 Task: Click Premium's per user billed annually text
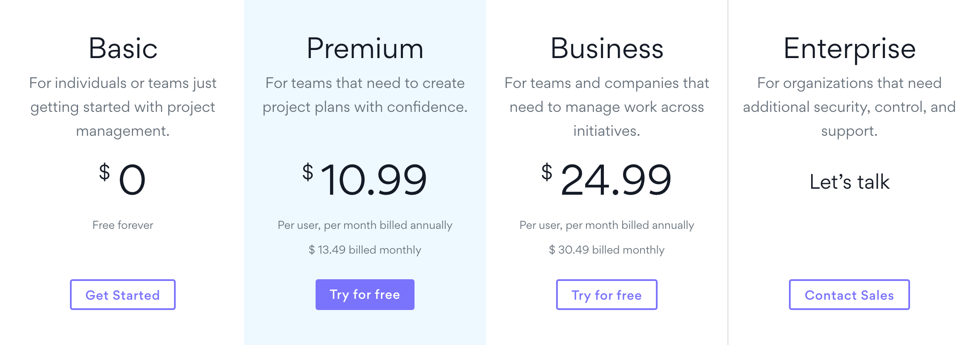[x=365, y=225]
